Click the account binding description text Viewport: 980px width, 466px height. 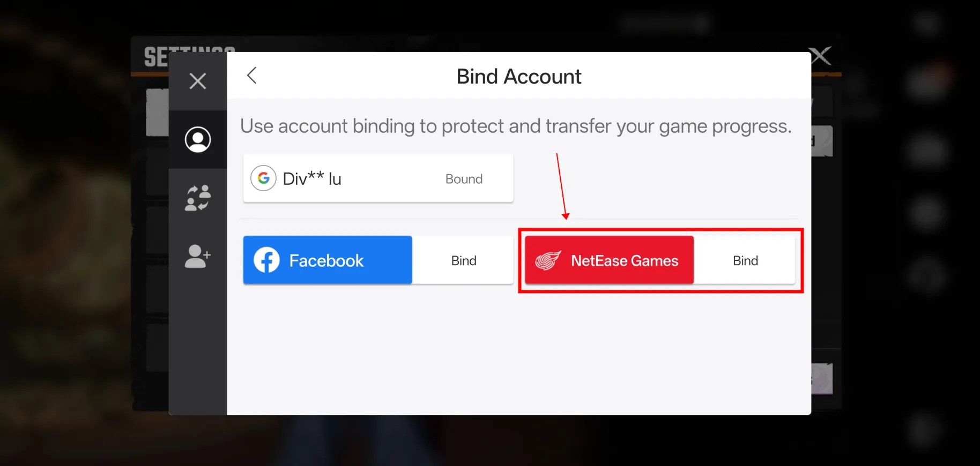point(516,126)
